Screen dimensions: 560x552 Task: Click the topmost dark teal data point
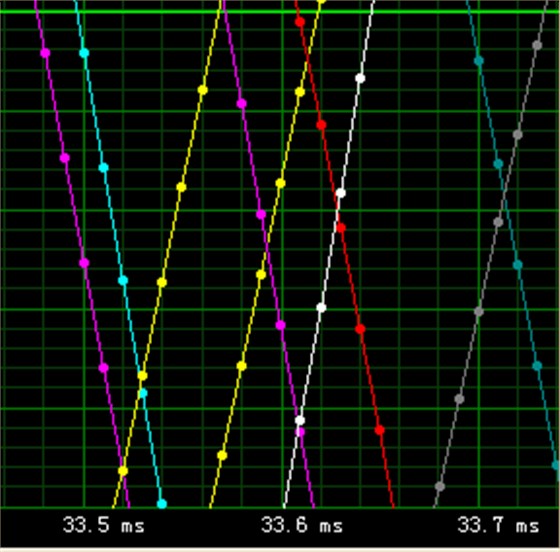click(479, 61)
